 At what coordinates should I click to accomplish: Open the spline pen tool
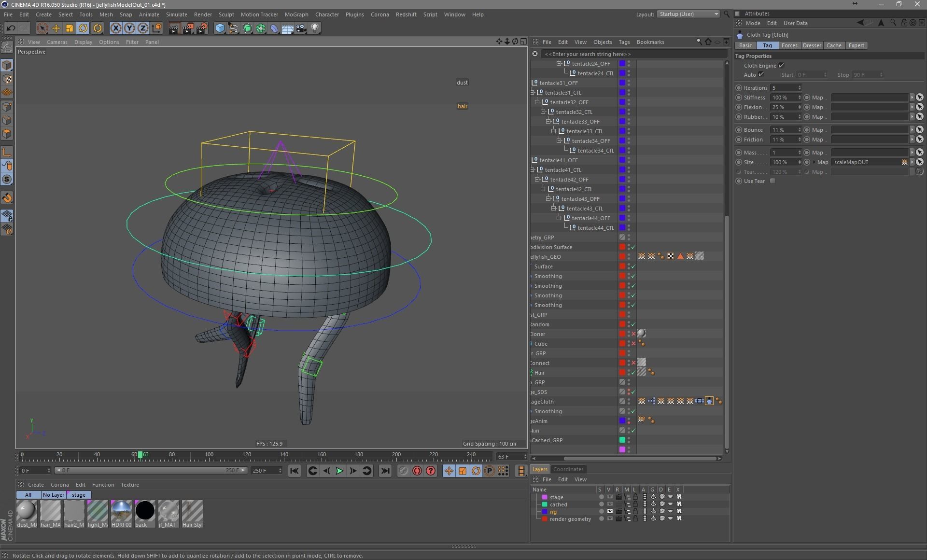pyautogui.click(x=234, y=28)
